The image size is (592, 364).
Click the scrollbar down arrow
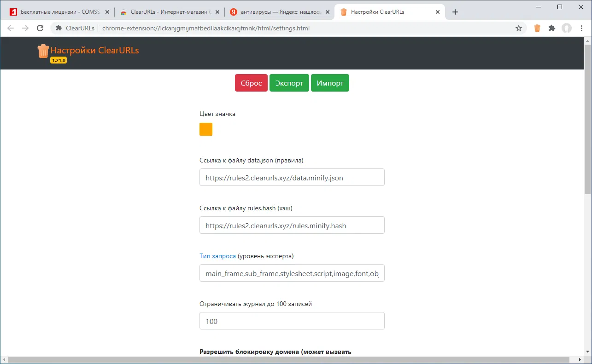[587, 352]
